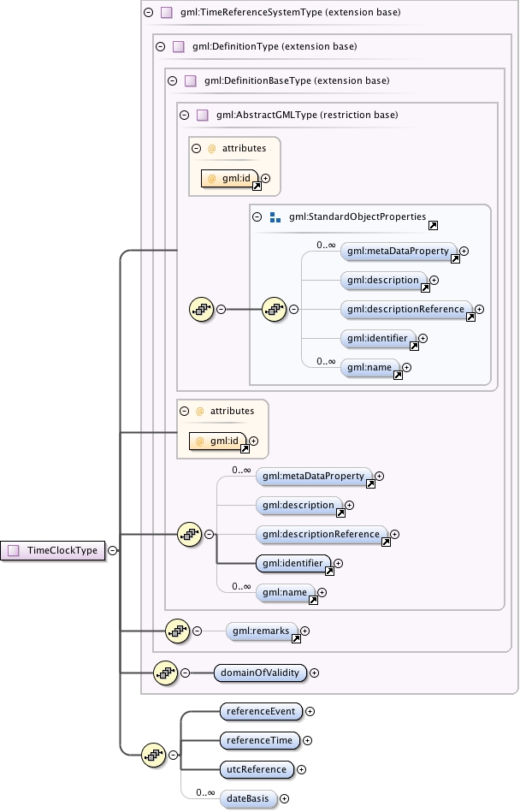The image size is (520, 812).
Task: Select bold-outlined gml:identifier in gml:DefinitionBaseType
Action: pyautogui.click(x=292, y=563)
